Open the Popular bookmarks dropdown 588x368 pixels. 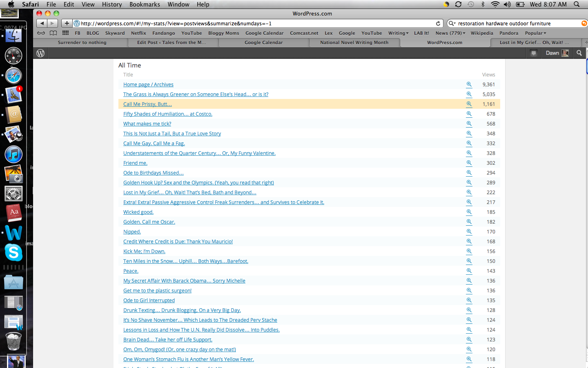click(535, 33)
